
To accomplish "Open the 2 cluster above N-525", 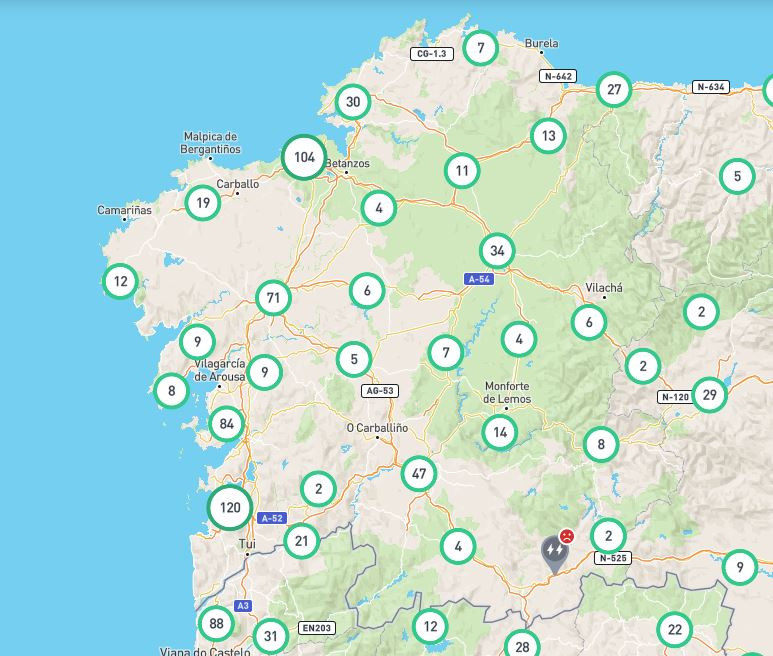I will pyautogui.click(x=608, y=536).
